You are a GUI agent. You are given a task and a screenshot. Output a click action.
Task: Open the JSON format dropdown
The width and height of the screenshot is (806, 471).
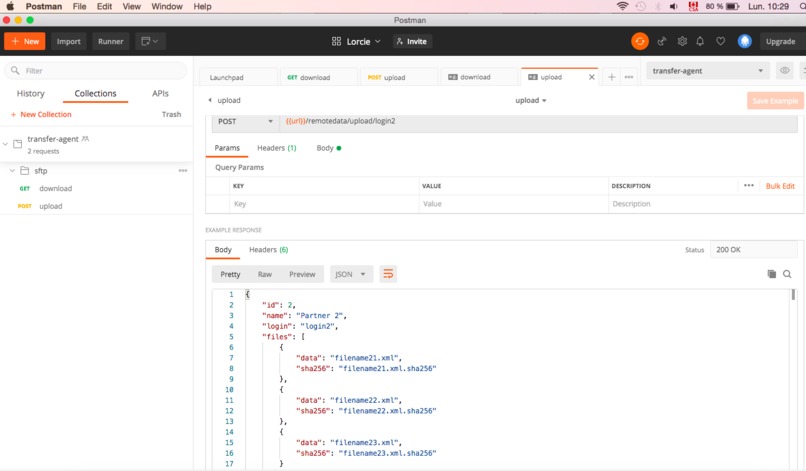[350, 274]
